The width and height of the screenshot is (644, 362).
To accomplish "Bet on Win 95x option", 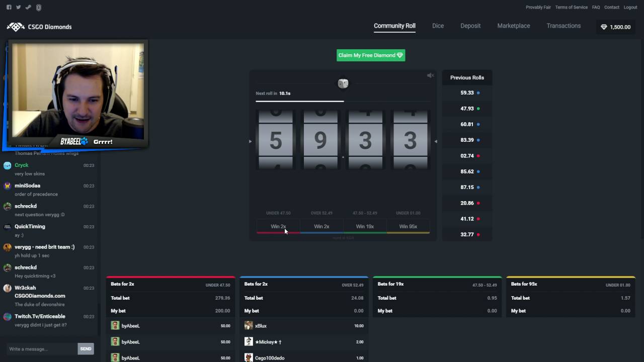I will 408,227.
